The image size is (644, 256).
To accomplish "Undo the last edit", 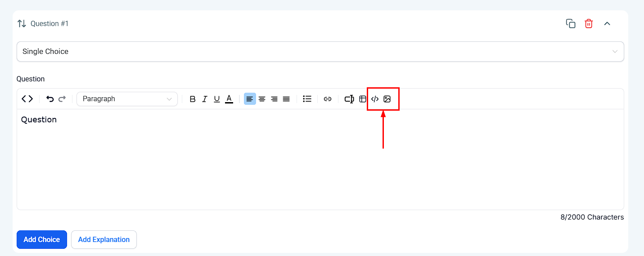I will (x=50, y=99).
